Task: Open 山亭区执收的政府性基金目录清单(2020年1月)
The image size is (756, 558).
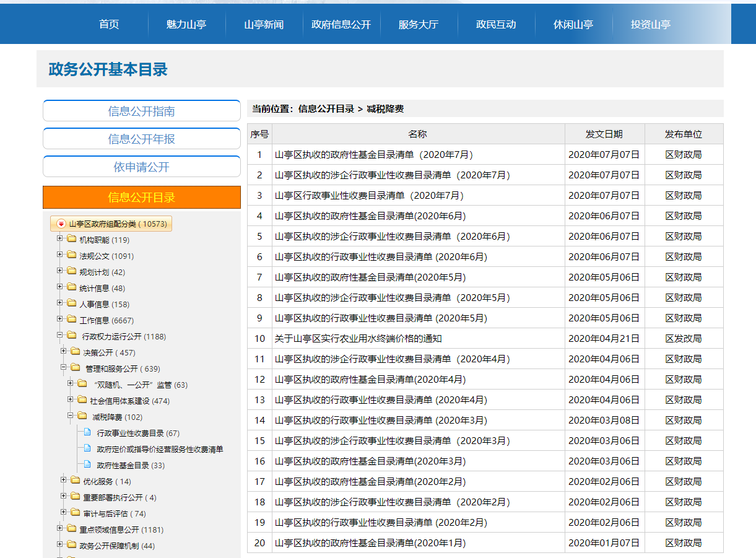Action: [x=370, y=543]
